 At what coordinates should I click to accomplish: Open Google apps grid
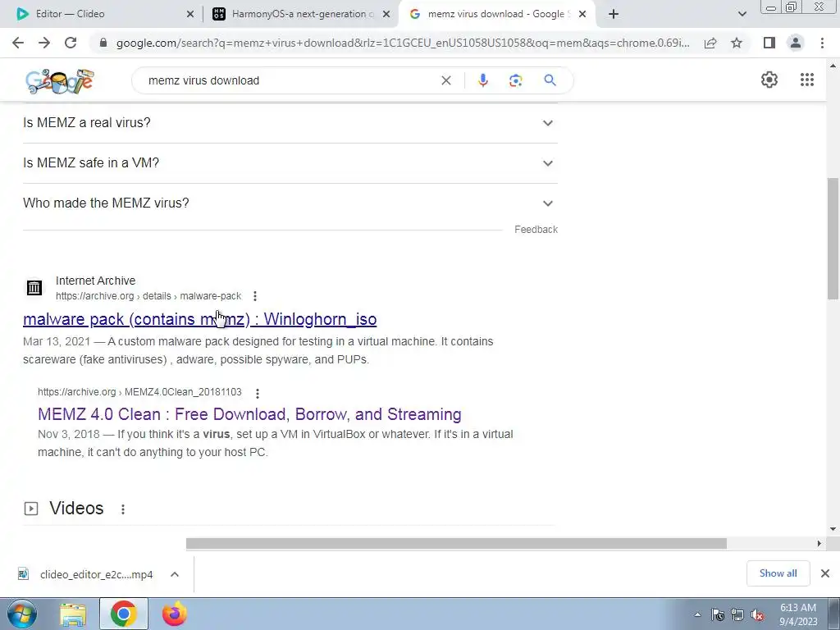tap(807, 80)
